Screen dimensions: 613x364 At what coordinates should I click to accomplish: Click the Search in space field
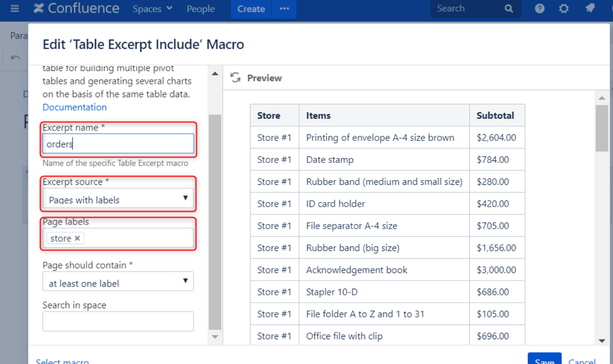tap(118, 321)
